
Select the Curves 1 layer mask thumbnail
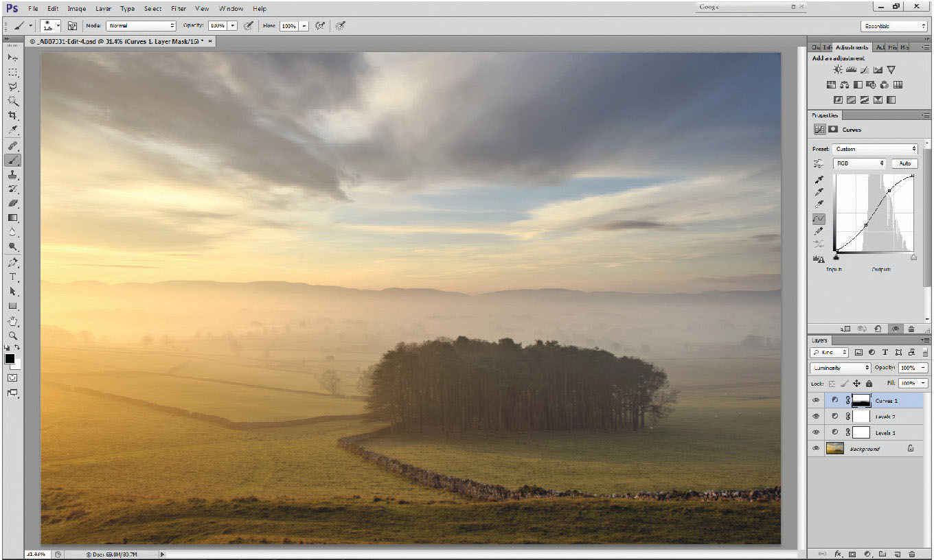coord(861,400)
